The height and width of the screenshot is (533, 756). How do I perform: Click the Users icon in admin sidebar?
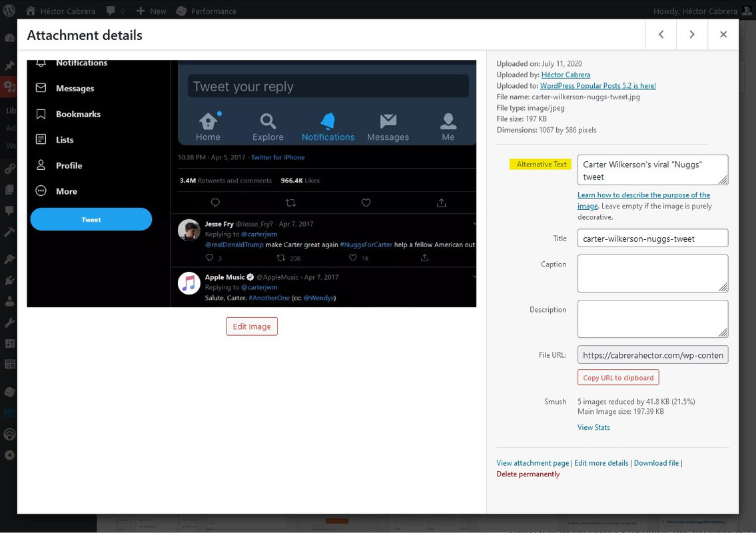pyautogui.click(x=9, y=301)
